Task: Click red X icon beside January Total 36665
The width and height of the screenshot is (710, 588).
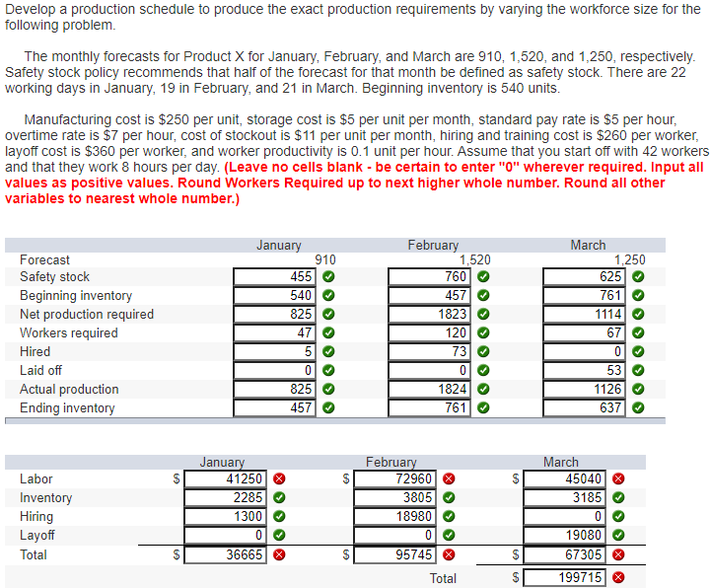Action: [x=279, y=554]
